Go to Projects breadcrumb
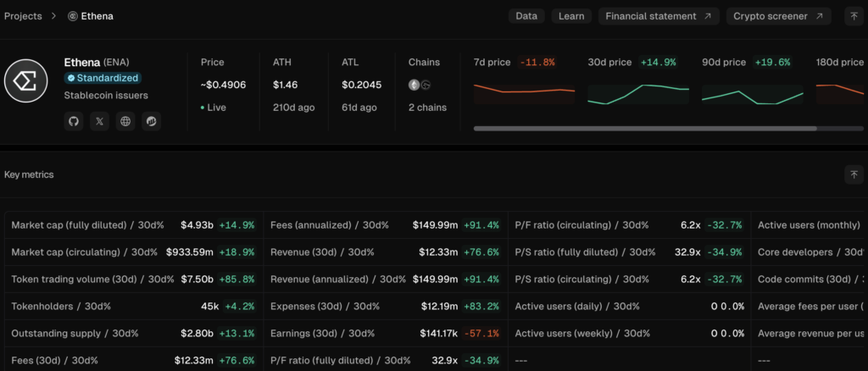This screenshot has width=868, height=371. tap(23, 16)
